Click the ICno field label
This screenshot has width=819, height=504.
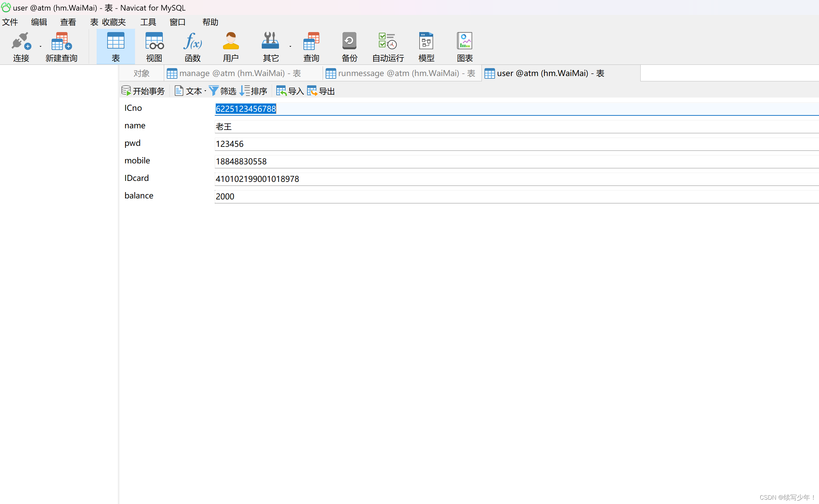point(133,108)
